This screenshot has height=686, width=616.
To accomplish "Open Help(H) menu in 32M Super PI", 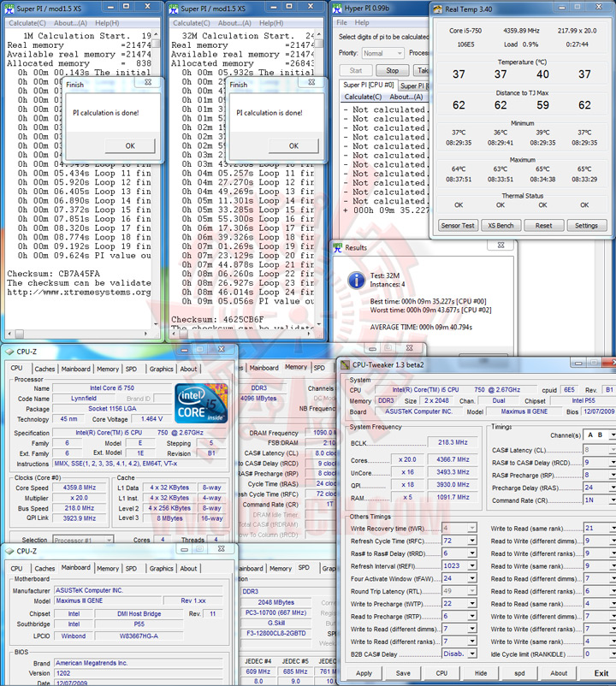I will click(x=271, y=23).
